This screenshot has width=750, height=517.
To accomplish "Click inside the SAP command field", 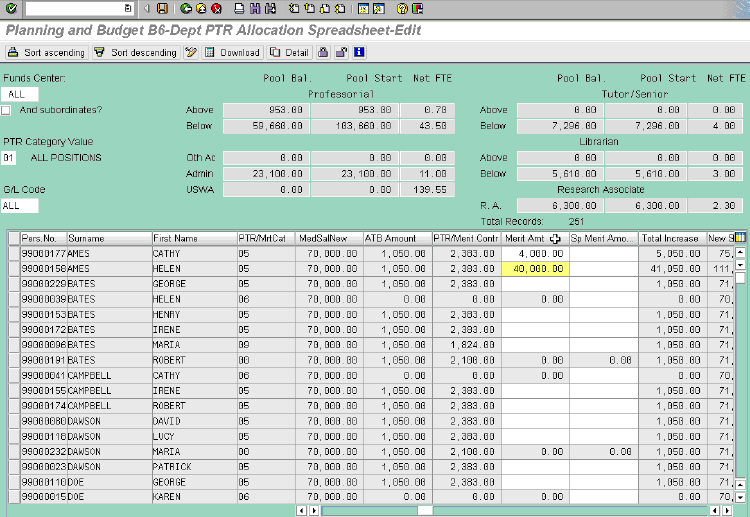I will coord(75,8).
